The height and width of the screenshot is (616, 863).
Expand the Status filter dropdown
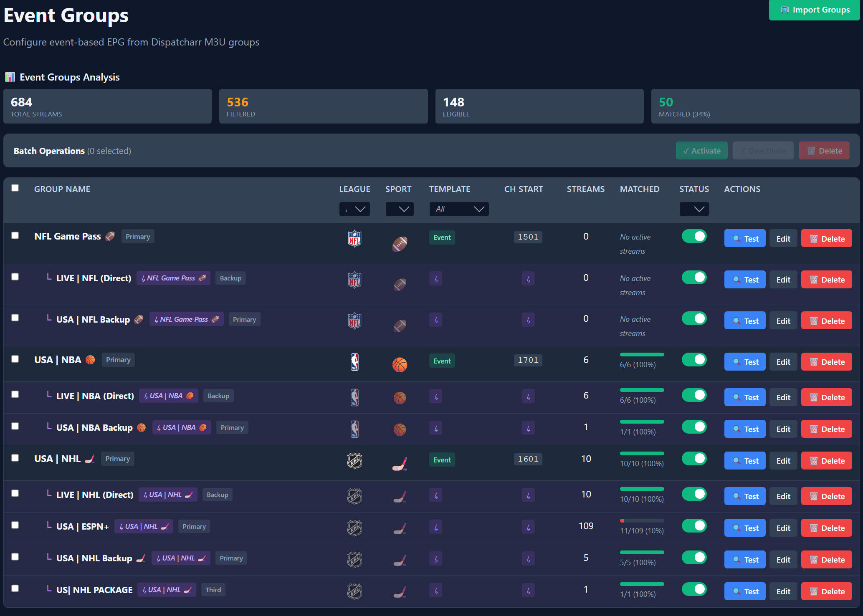(x=694, y=209)
